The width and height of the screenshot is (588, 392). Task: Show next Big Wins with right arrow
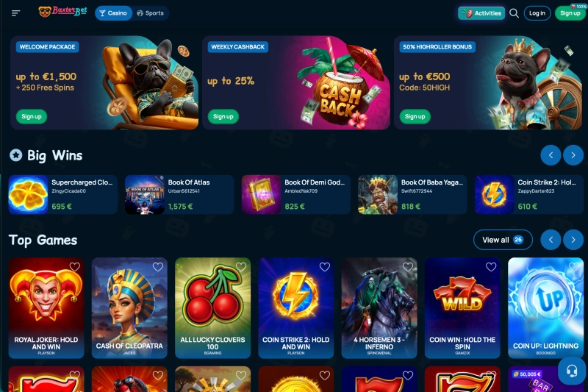click(573, 155)
